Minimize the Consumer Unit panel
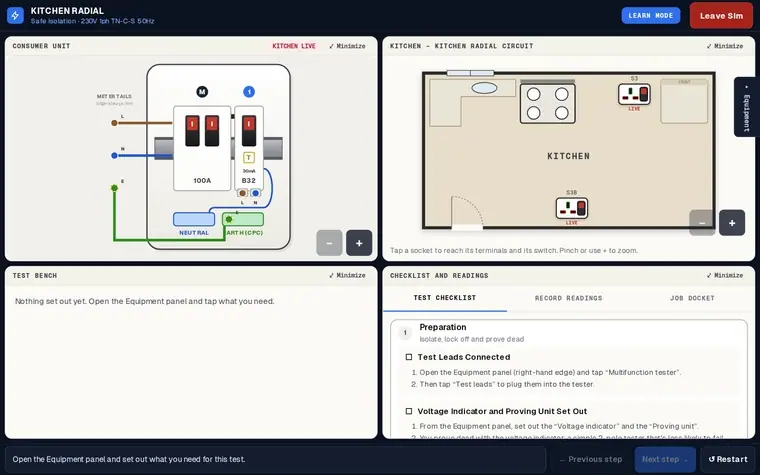The image size is (760, 475). pyautogui.click(x=347, y=46)
